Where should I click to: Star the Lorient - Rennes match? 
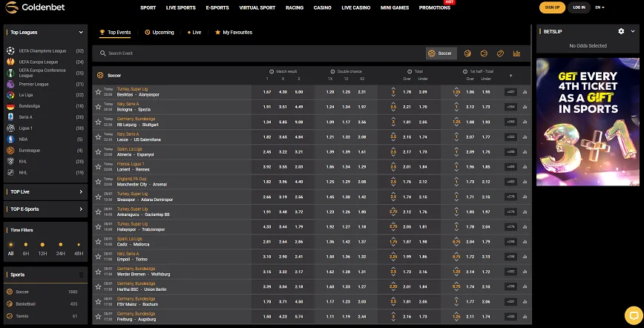click(98, 166)
